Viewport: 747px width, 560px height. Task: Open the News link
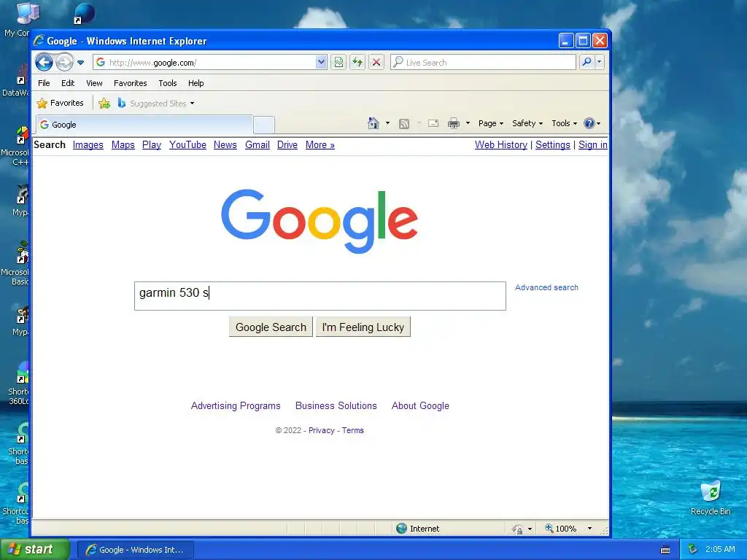point(225,145)
